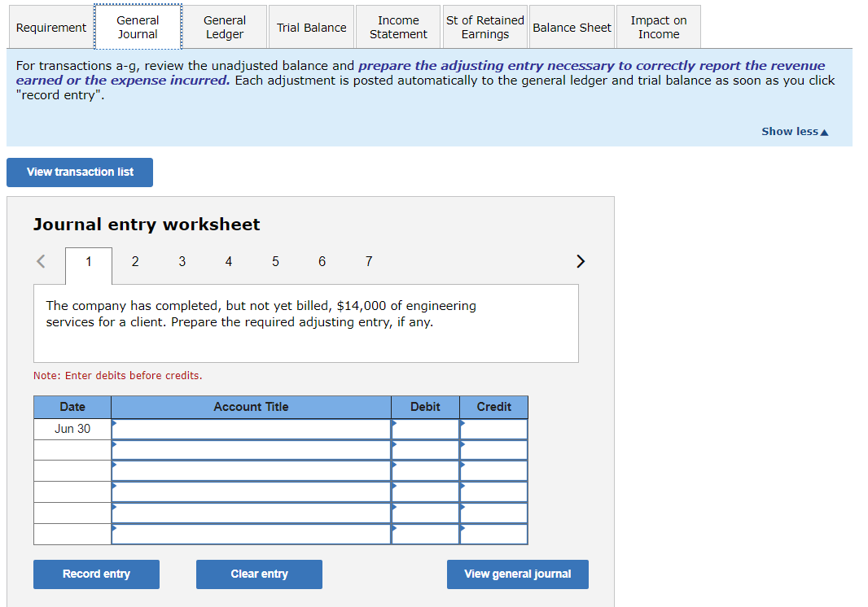Open Impact on Income tab

658,27
